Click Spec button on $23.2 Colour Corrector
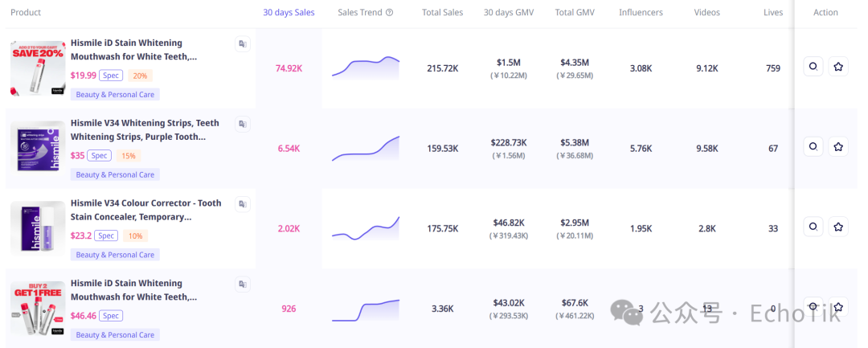868x348 pixels. [x=106, y=235]
